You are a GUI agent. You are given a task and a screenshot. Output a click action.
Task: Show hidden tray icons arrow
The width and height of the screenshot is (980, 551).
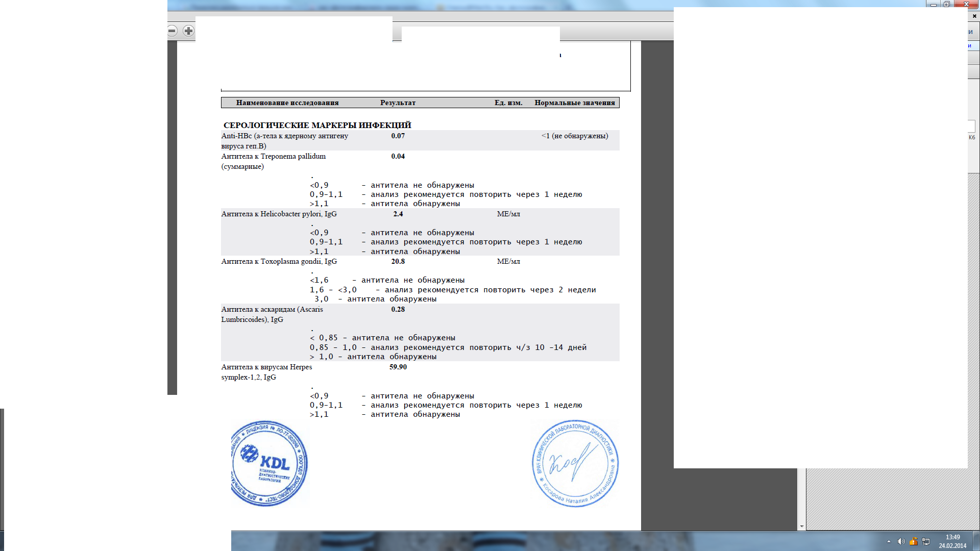tap(889, 541)
